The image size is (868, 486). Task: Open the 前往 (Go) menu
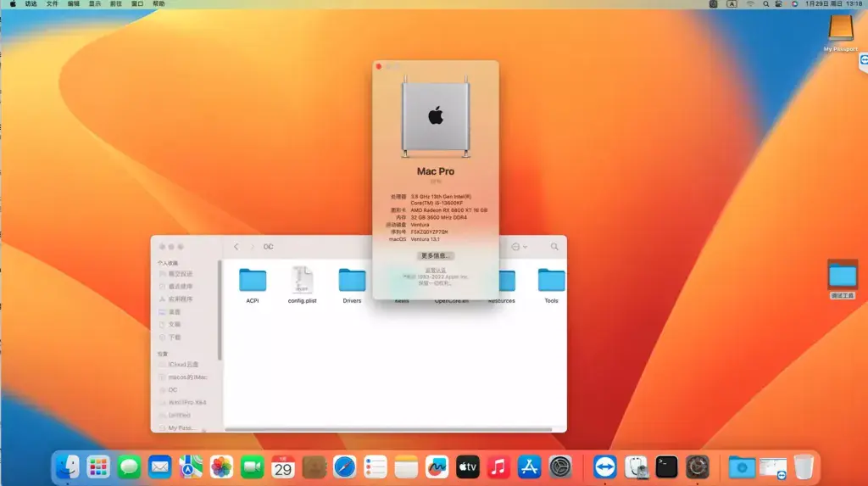(115, 4)
